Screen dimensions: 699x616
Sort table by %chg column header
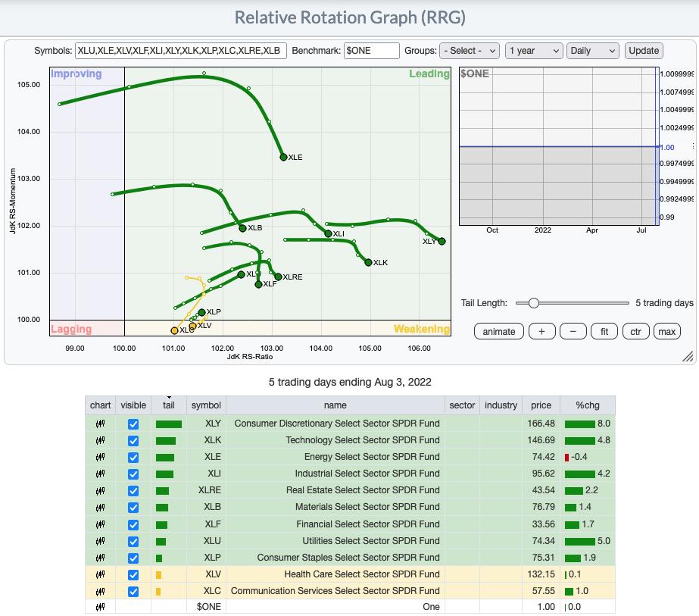point(588,405)
